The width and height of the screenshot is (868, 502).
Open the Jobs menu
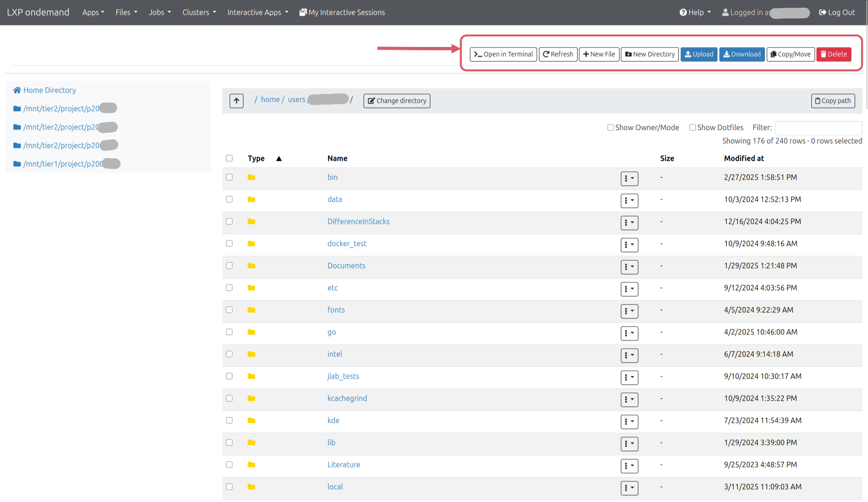160,12
